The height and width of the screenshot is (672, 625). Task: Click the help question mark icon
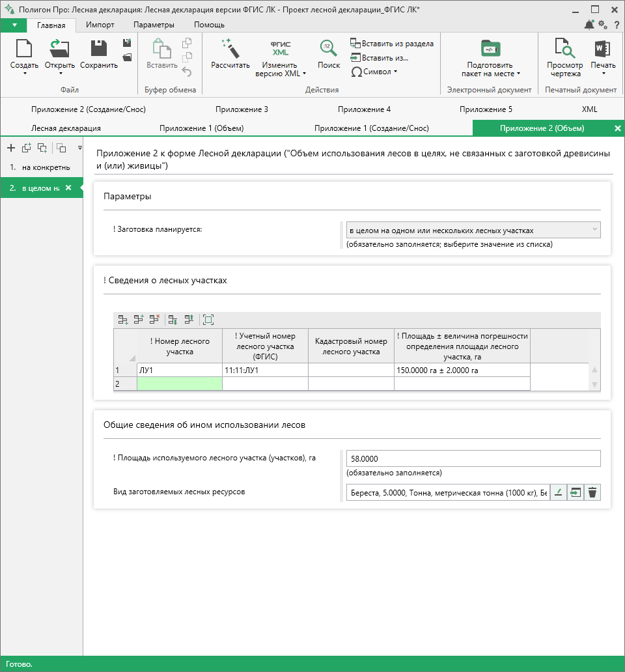tap(617, 25)
